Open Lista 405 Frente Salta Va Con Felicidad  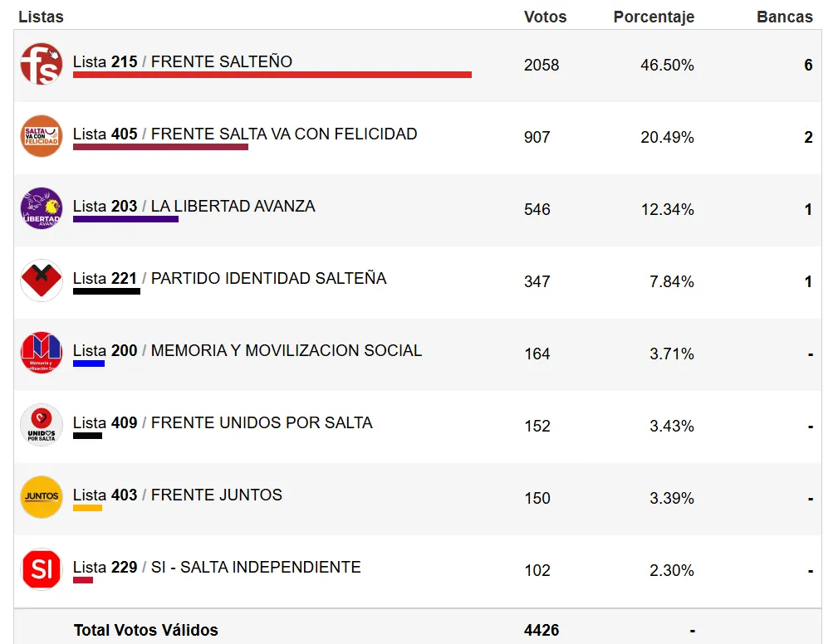245,134
